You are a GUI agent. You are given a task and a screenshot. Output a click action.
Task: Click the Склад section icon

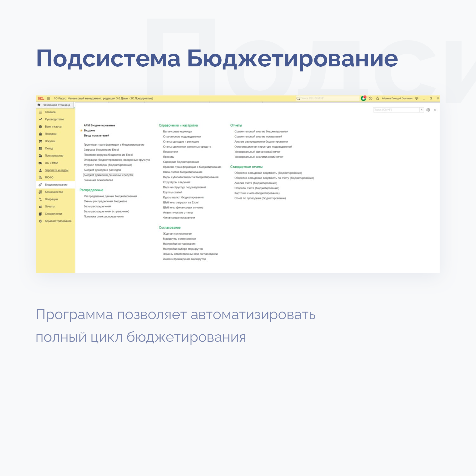pos(40,148)
